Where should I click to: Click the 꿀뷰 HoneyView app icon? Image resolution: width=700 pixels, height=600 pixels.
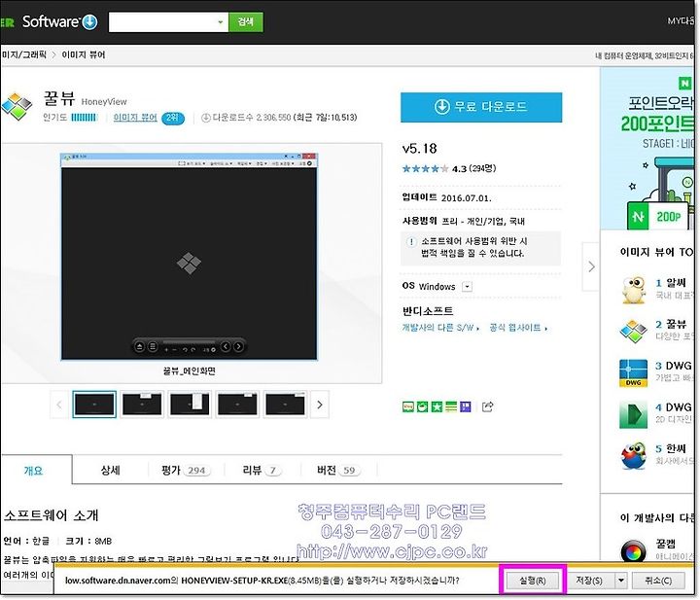click(x=17, y=106)
